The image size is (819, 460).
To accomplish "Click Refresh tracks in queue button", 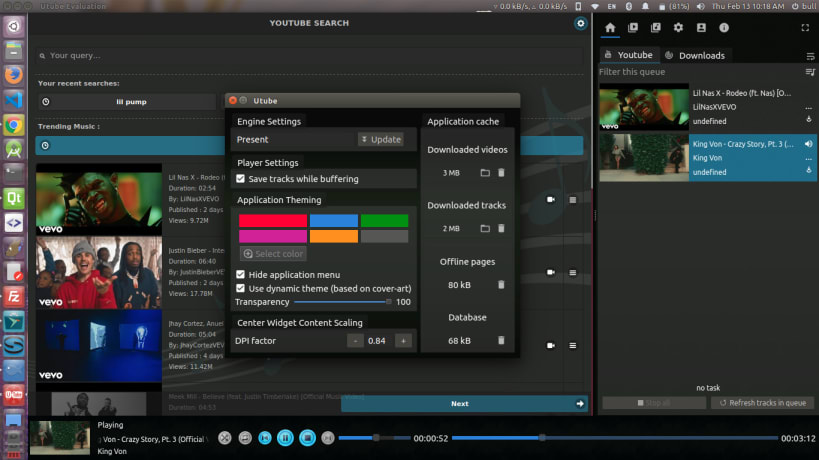I will (762, 403).
